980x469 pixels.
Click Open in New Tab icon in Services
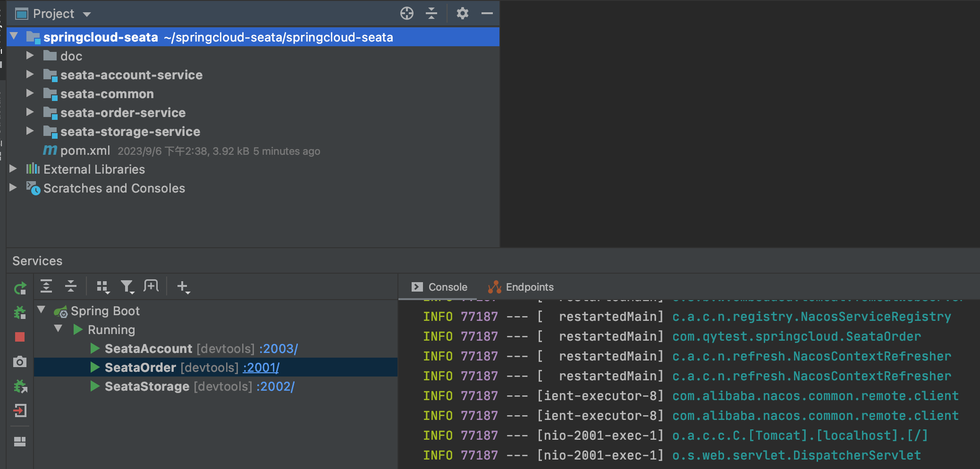coord(151,285)
